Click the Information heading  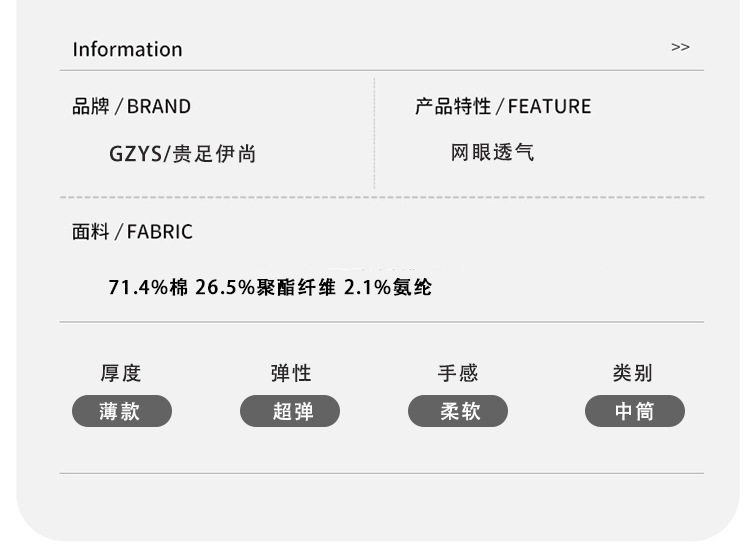[127, 49]
